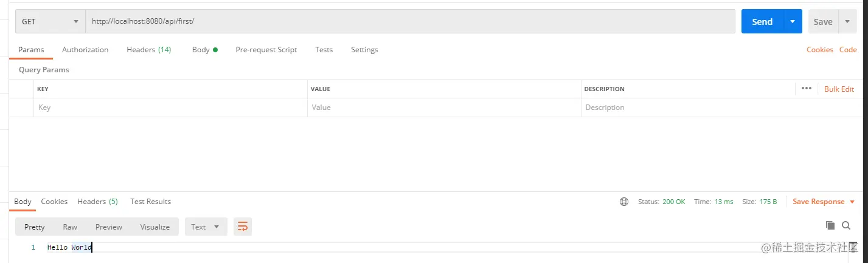Click the network globe icon
The image size is (868, 263).
click(623, 202)
